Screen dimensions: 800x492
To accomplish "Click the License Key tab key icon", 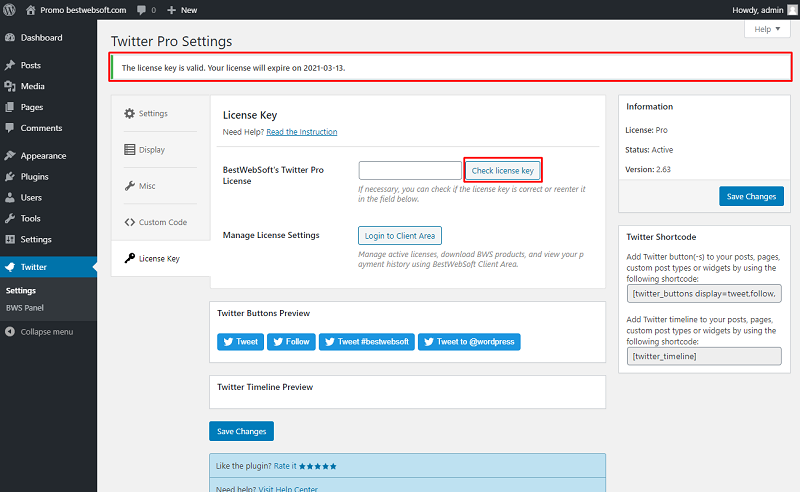I will [x=130, y=258].
